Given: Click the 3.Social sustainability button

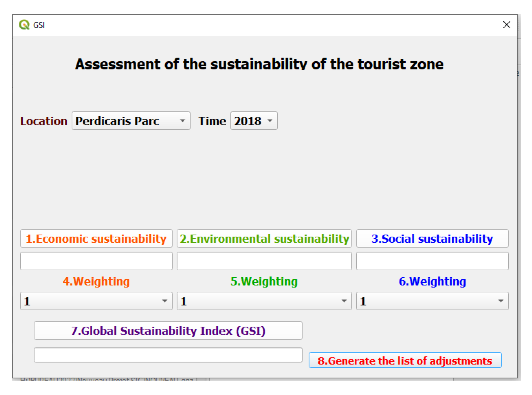Looking at the screenshot, I should click(432, 238).
